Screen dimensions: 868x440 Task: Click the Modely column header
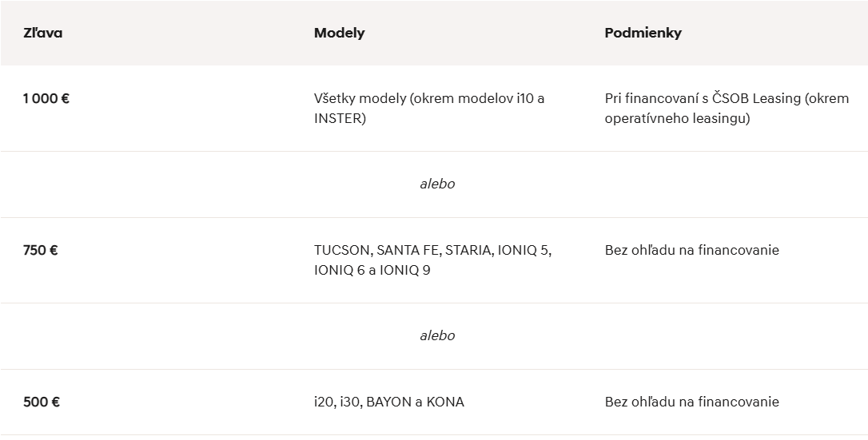(x=339, y=33)
